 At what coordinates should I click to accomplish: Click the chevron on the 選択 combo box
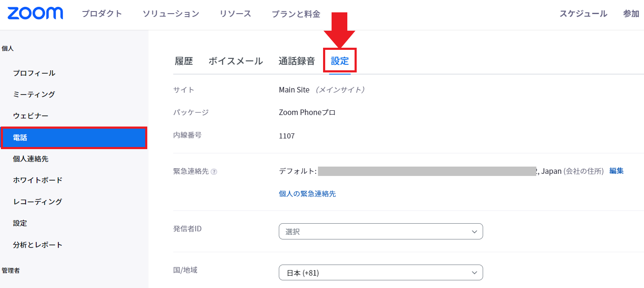[475, 232]
